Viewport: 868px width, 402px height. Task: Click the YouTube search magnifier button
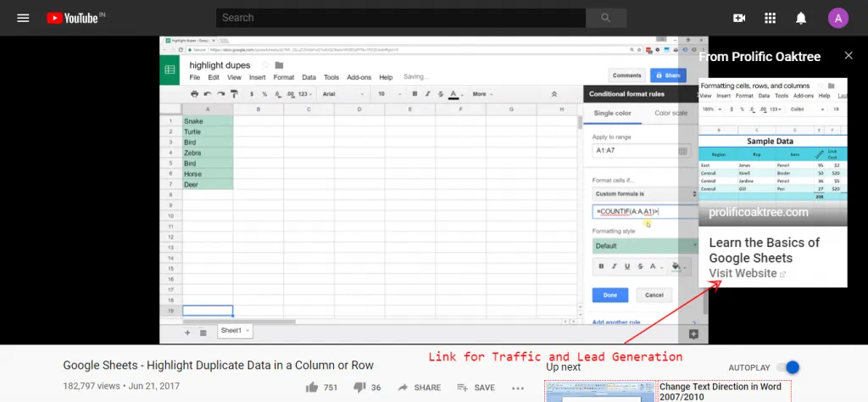(606, 18)
